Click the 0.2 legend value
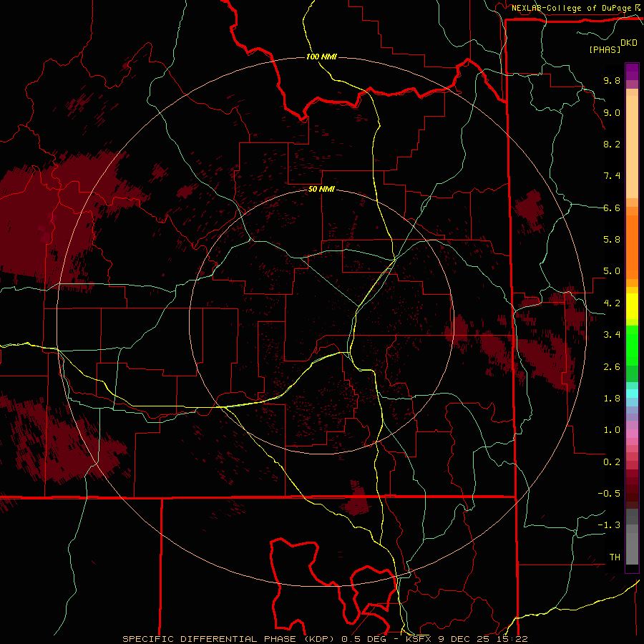 612,462
